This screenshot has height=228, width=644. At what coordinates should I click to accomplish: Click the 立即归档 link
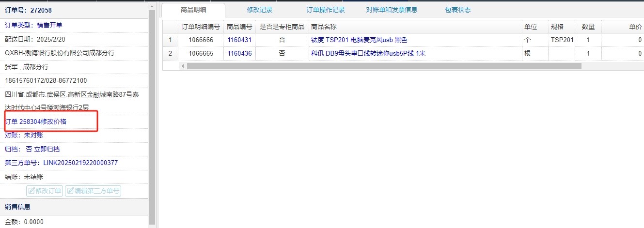point(47,149)
